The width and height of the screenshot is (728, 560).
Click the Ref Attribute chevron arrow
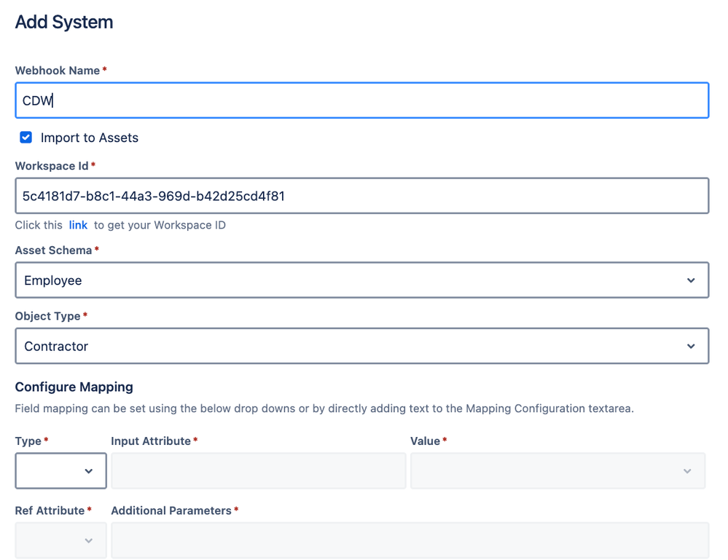click(88, 541)
